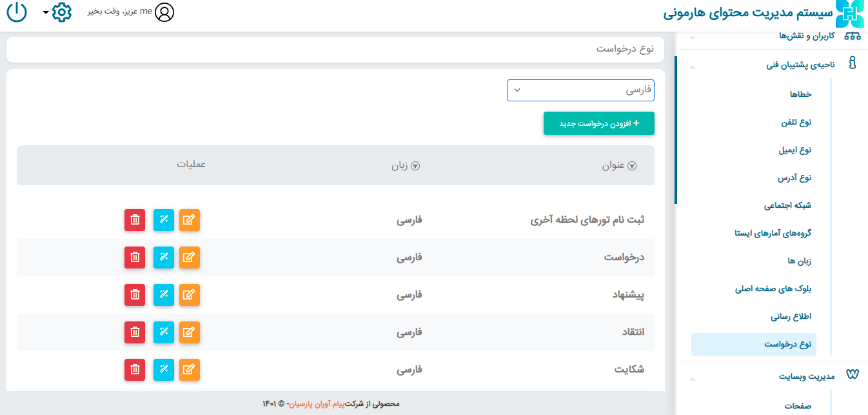
Task: Click the user profile avatar icon
Action: click(165, 12)
